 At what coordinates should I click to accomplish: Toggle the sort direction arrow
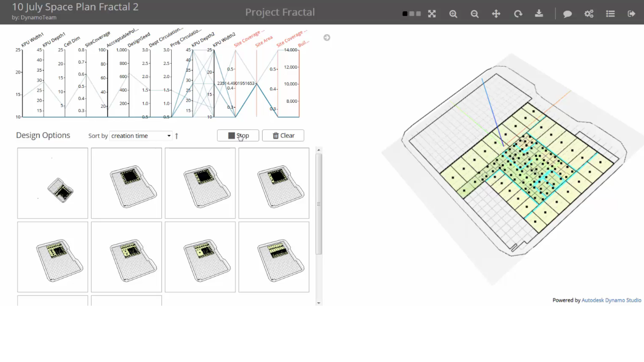(x=177, y=136)
